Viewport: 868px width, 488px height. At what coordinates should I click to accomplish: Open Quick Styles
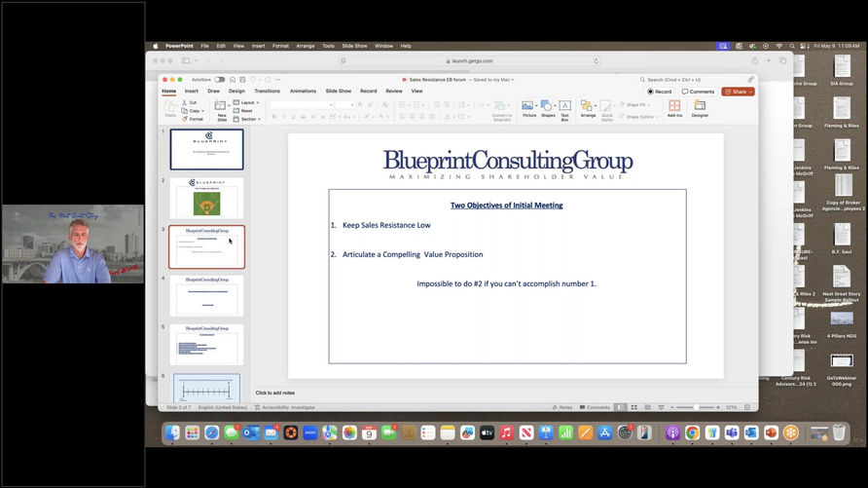click(x=606, y=109)
